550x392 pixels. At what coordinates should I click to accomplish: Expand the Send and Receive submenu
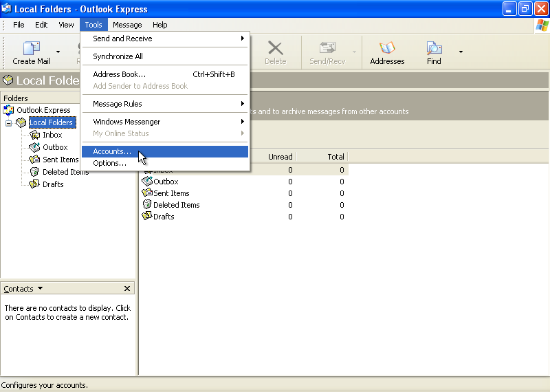coord(165,39)
